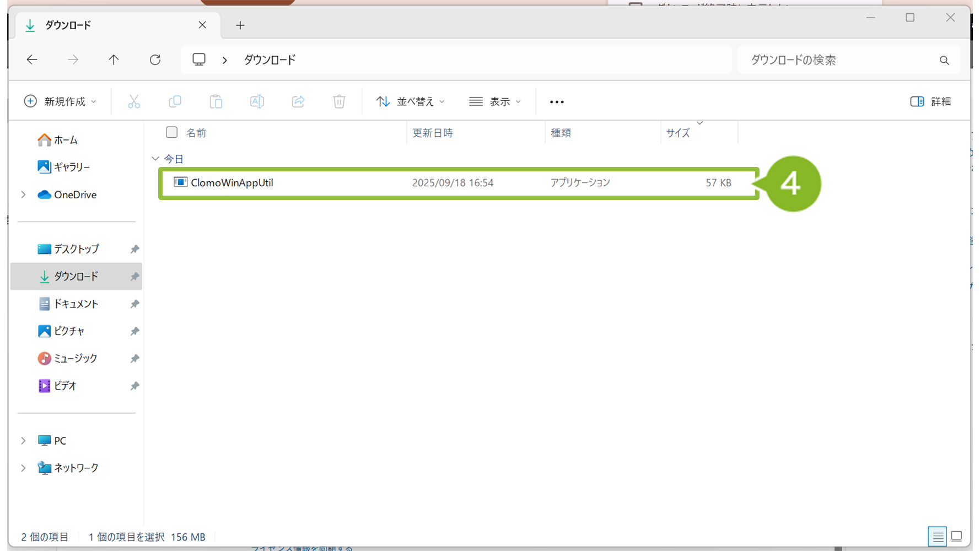Switch to large thumbnails view in status bar
Image resolution: width=980 pixels, height=551 pixels.
click(957, 536)
